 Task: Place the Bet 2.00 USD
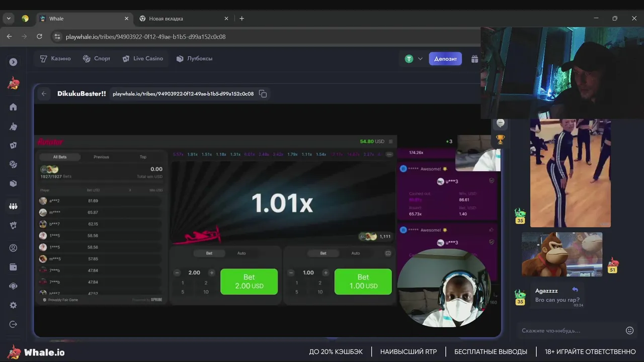pos(249,282)
